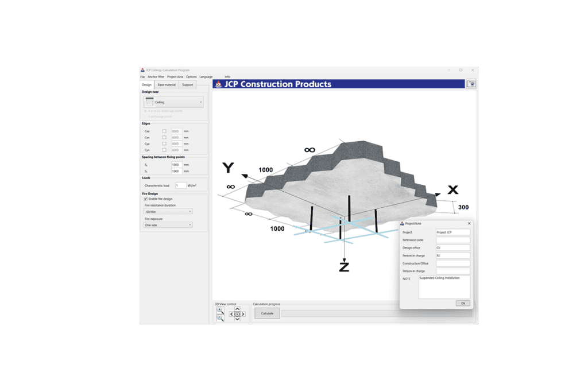Open Fire exposure One side dropdown
This screenshot has height=392, width=588.
pos(168,225)
